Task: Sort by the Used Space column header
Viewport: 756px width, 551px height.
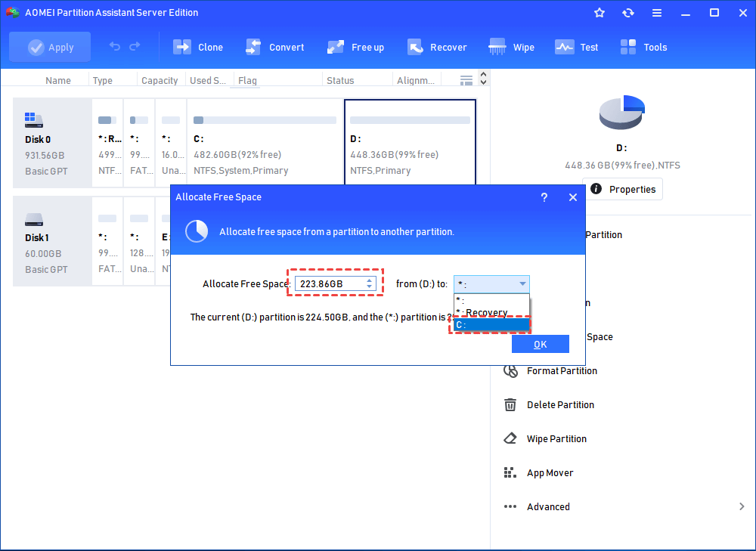Action: 208,81
